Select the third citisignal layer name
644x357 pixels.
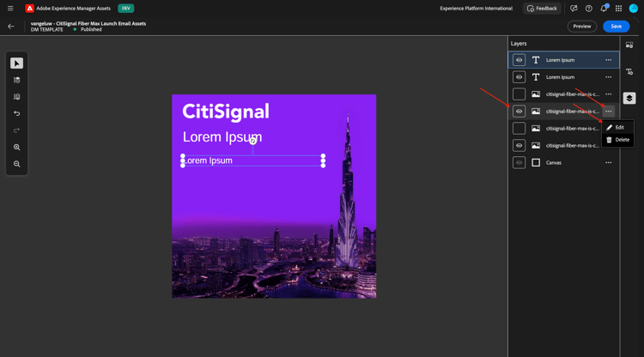(573, 129)
